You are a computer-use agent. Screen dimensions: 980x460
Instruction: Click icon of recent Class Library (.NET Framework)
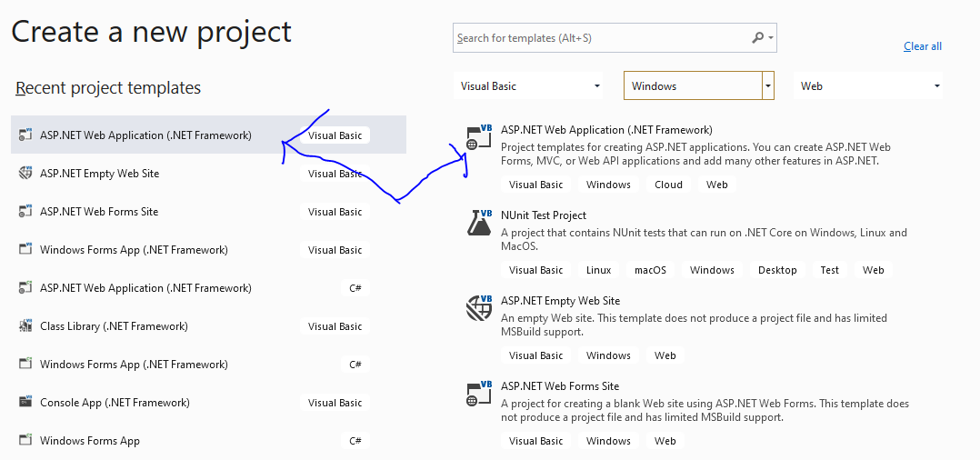coord(25,325)
